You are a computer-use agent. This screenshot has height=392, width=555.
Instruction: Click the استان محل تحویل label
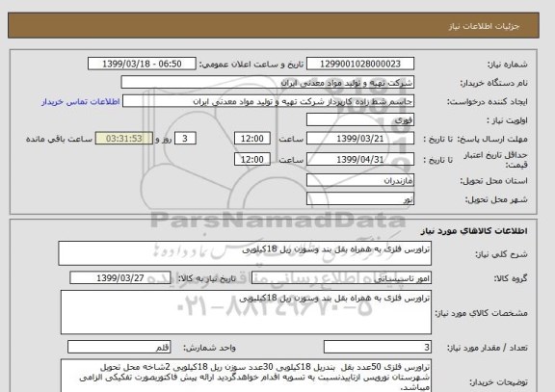493,181
